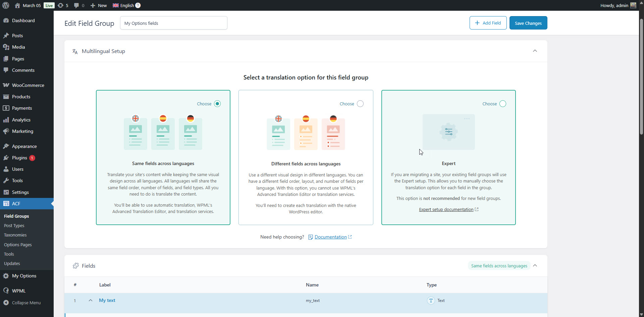Open the comments bubble icon in admin bar
This screenshot has width=644, height=317.
(76, 5)
